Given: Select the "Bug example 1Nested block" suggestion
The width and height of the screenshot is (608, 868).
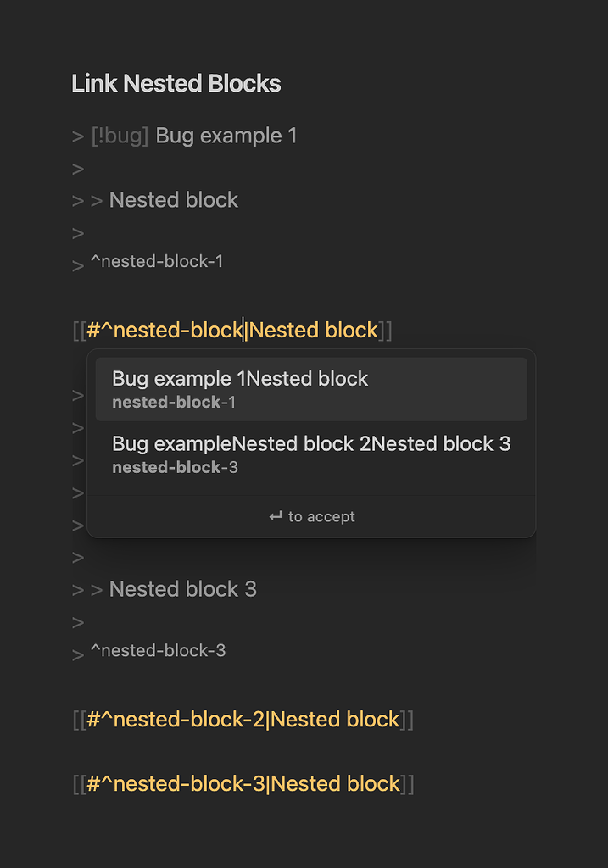Looking at the screenshot, I should click(240, 379).
